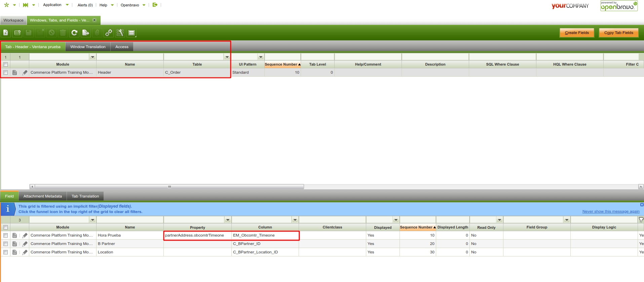Click the green logout exit icon
Screen dimensions: 644x282
(155, 5)
